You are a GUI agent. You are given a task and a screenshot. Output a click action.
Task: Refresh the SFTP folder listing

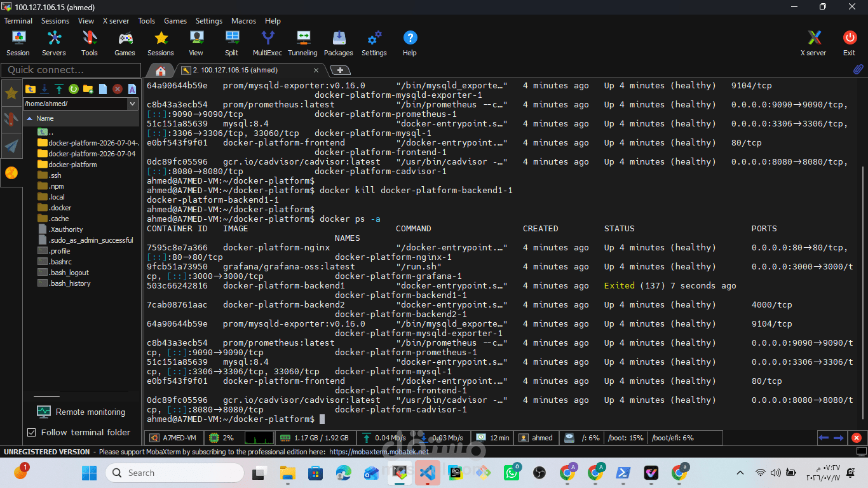coord(74,89)
